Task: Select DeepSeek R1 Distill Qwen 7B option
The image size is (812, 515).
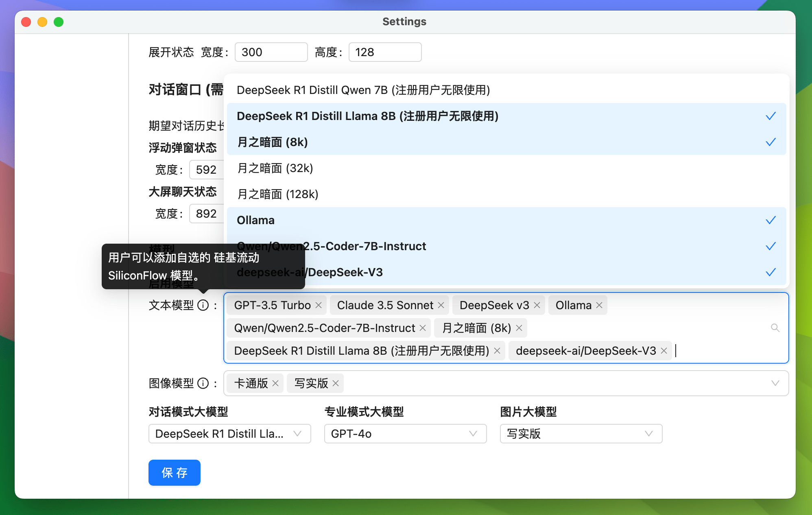Action: [x=506, y=90]
